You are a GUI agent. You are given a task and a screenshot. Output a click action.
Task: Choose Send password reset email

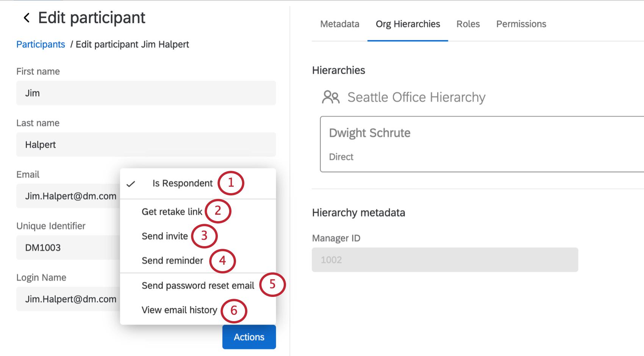(198, 286)
